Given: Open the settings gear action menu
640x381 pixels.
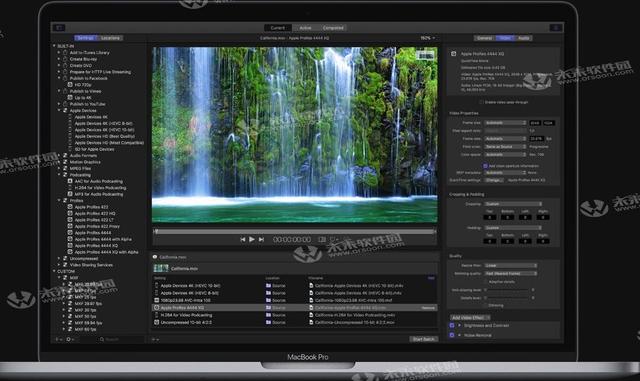Looking at the screenshot, I should [x=70, y=339].
